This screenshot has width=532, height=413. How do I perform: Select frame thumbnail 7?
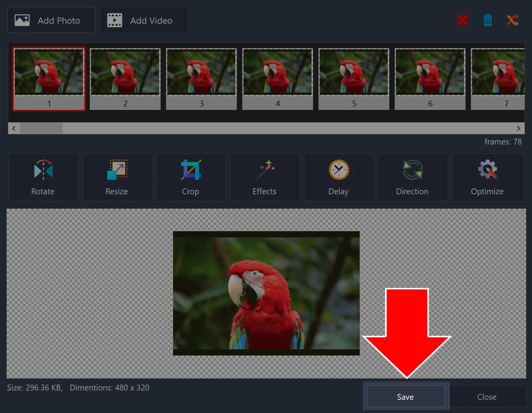tap(498, 79)
